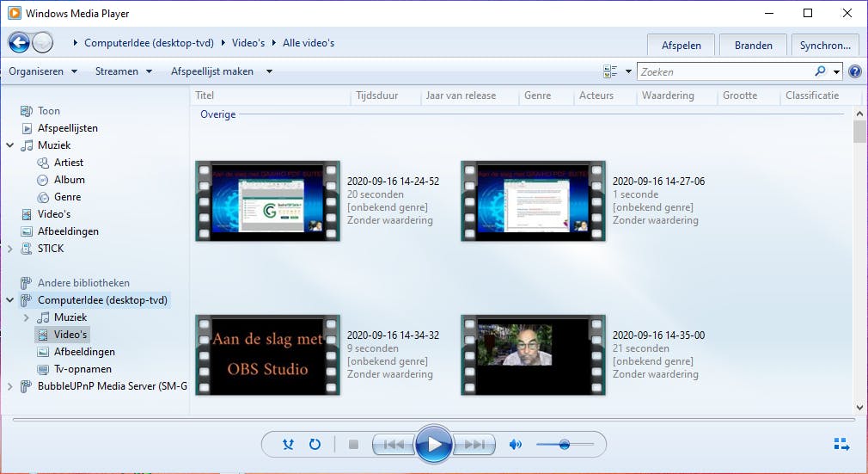Open Muziek under ComputerIdee library
This screenshot has height=474, width=868.
tap(70, 317)
